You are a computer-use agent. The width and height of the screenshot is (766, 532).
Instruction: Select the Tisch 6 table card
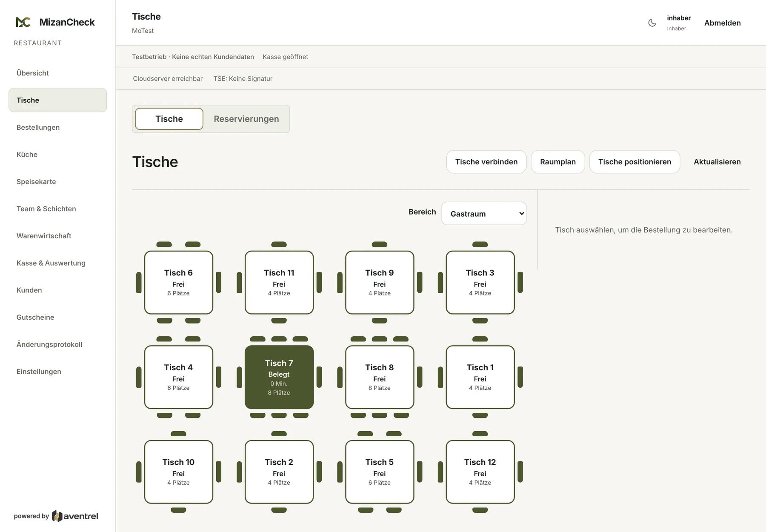179,283
